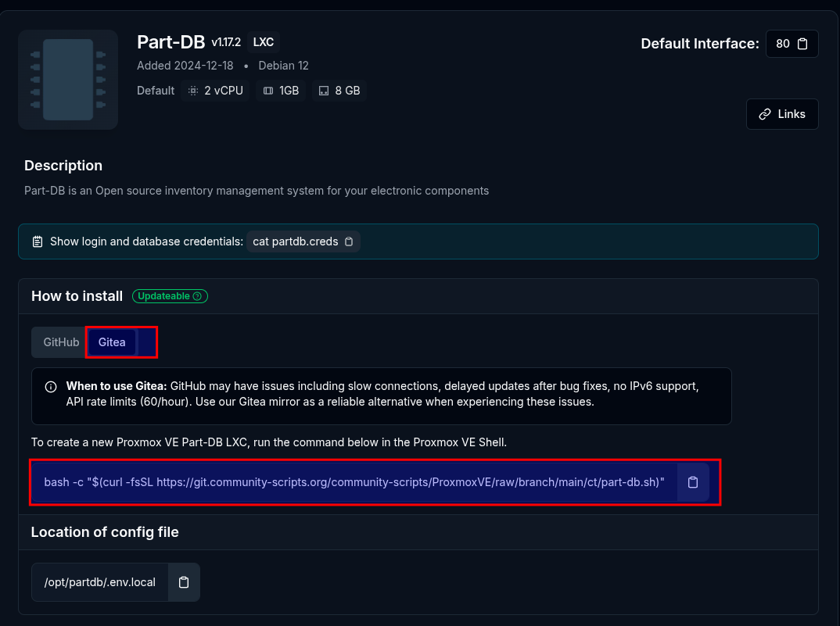Image resolution: width=840 pixels, height=626 pixels.
Task: Copy the cat partdb.creds command
Action: (x=349, y=241)
